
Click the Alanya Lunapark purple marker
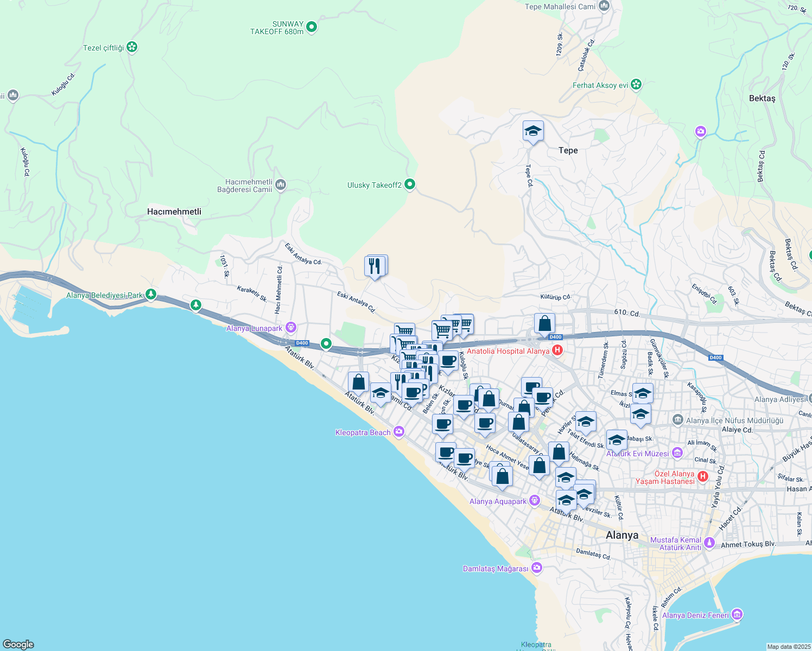tap(291, 328)
